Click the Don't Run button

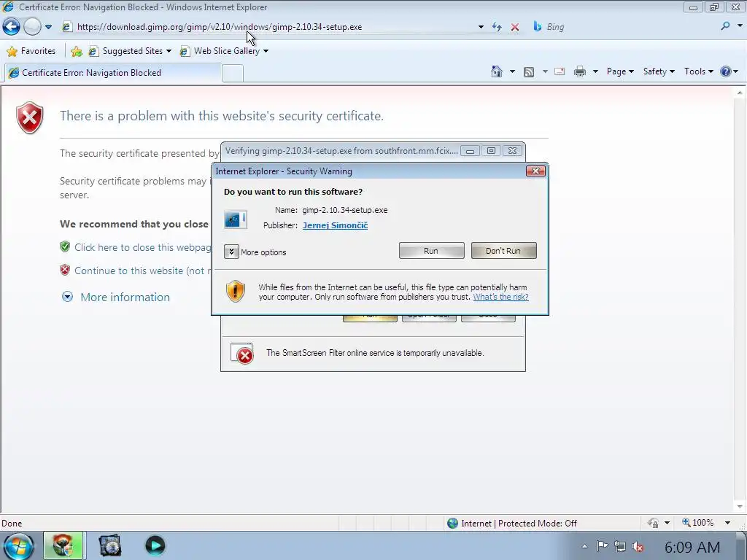pos(503,251)
